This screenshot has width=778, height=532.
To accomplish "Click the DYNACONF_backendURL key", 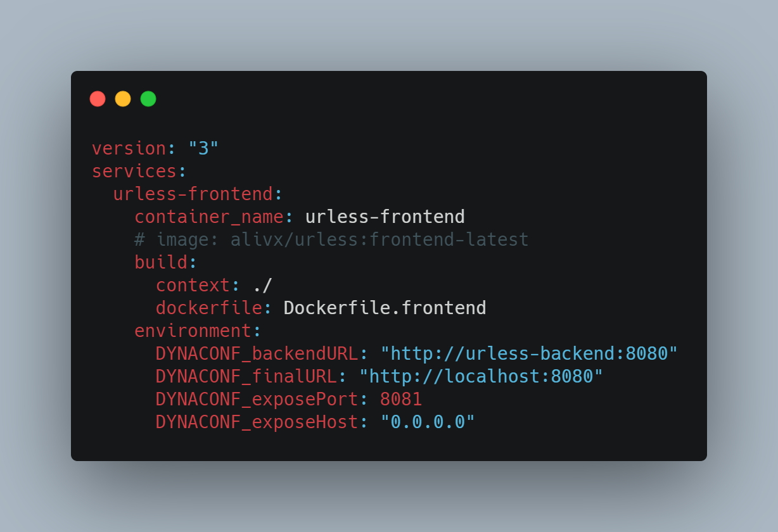I will tap(257, 353).
